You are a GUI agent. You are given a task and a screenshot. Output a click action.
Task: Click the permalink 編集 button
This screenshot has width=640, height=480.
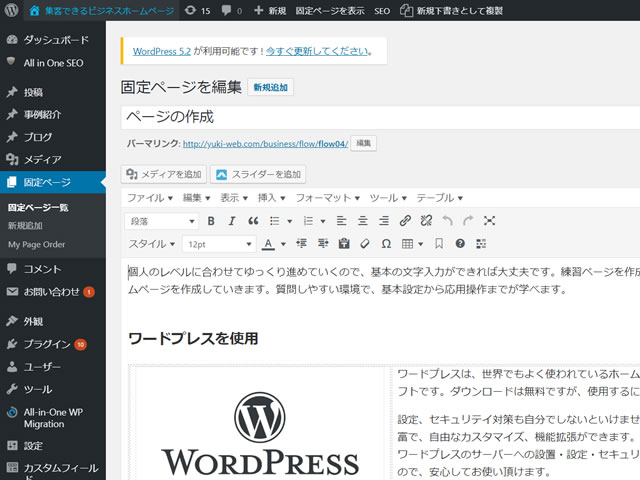click(363, 143)
